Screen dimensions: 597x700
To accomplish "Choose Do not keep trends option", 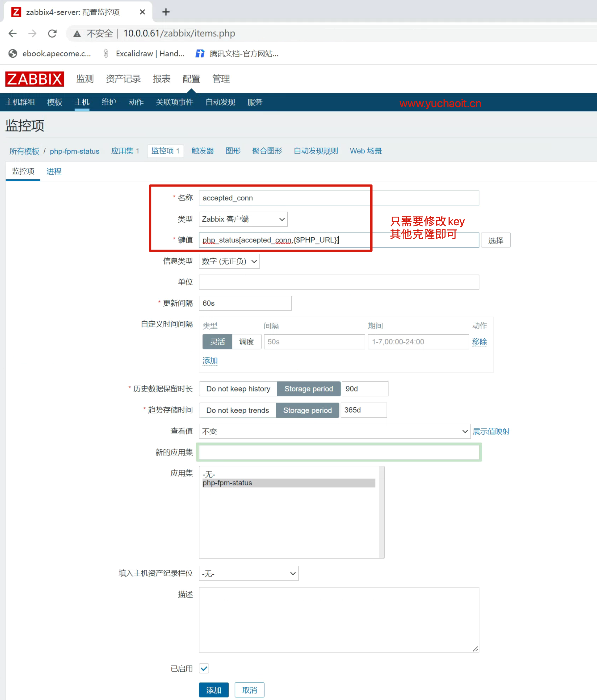I will [x=238, y=410].
